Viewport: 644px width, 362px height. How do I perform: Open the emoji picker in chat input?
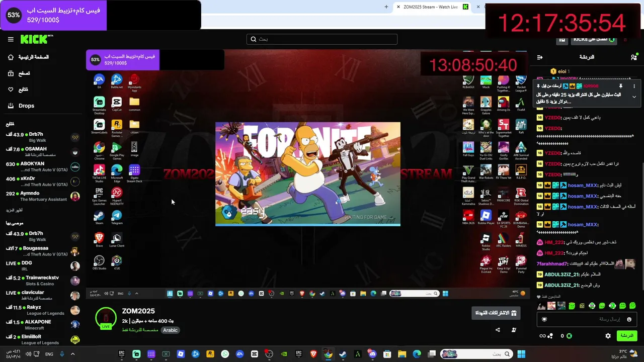pos(629,319)
